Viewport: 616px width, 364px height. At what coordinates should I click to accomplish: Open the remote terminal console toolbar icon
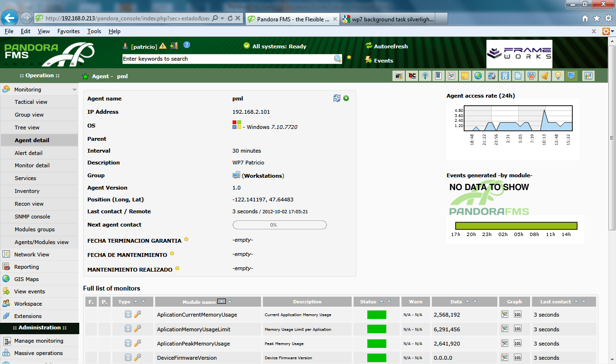tap(400, 75)
